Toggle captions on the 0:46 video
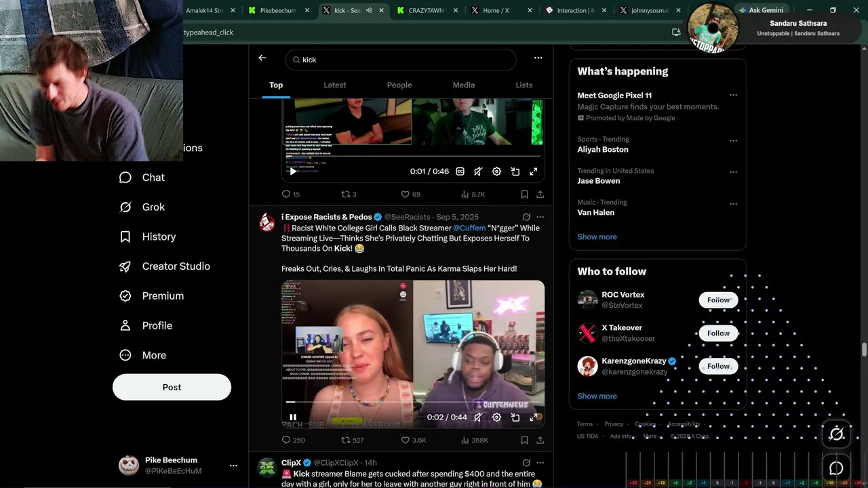This screenshot has width=868, height=488. click(460, 171)
